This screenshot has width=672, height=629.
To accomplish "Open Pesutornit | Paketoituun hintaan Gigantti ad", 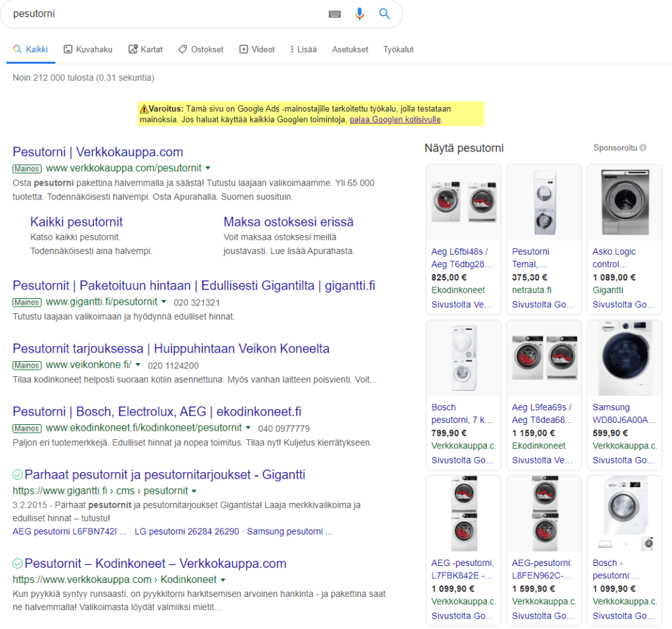I will click(194, 286).
